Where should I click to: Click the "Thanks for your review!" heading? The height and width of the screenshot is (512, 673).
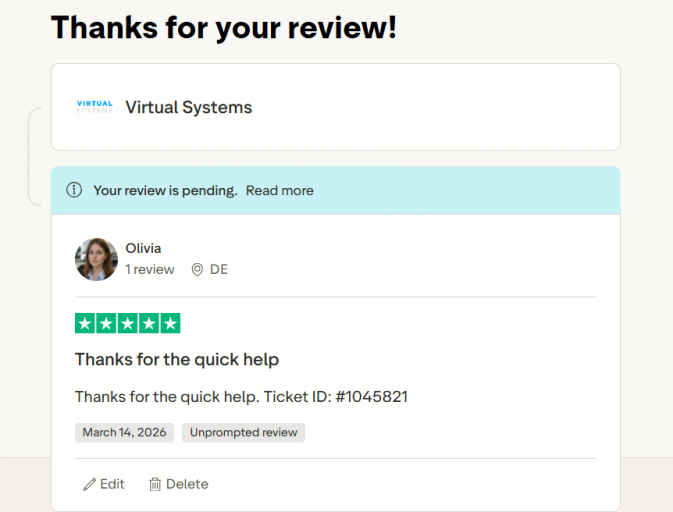pyautogui.click(x=224, y=27)
